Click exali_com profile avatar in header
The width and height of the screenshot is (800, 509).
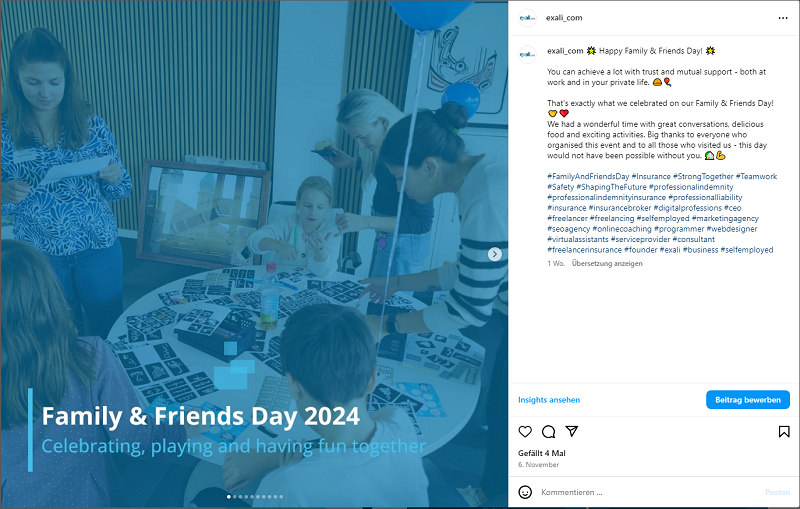click(526, 18)
